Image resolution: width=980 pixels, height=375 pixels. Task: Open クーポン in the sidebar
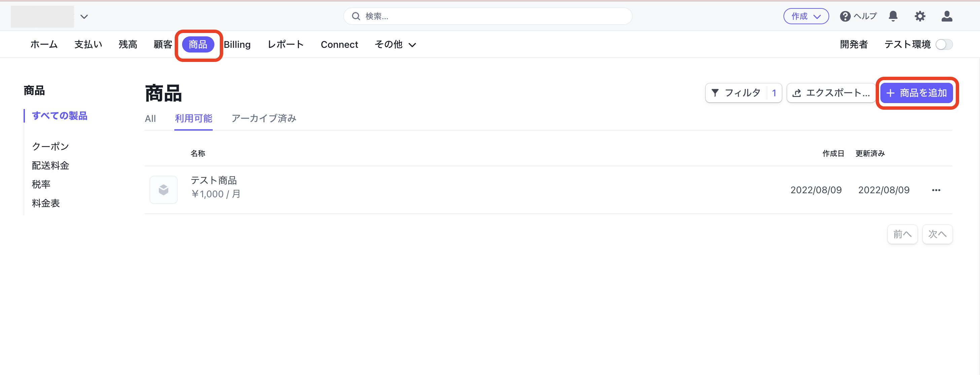coord(50,146)
